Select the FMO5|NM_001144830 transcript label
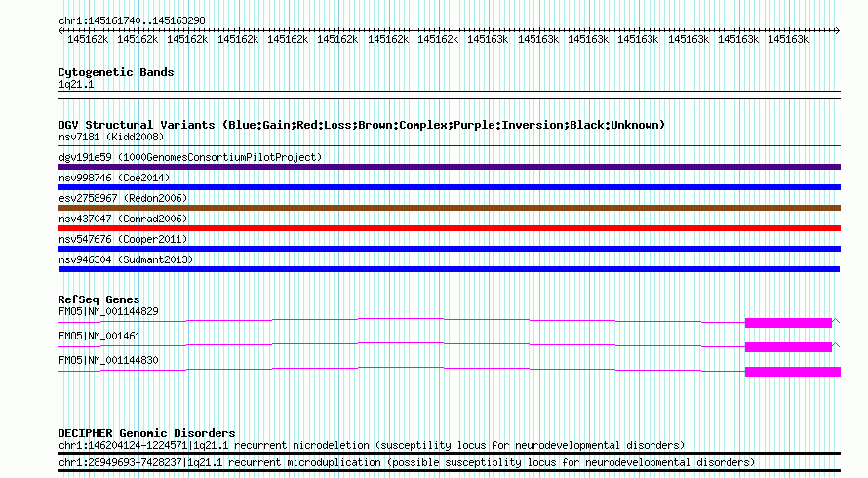This screenshot has height=478, width=868. (108, 360)
